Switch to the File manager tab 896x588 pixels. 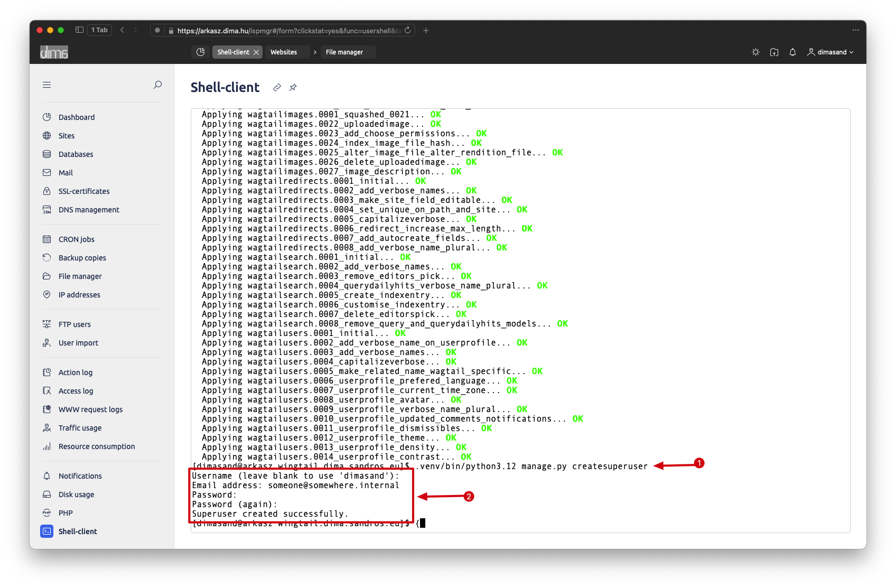click(x=344, y=52)
